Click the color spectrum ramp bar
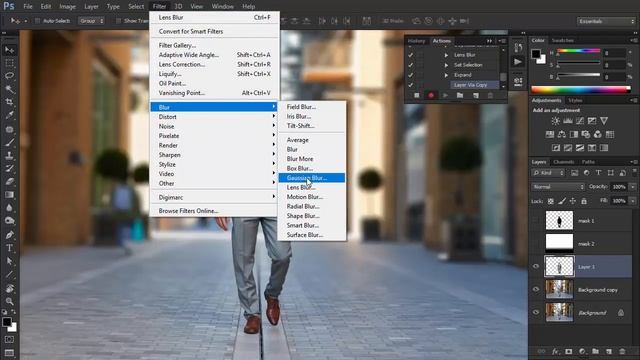The height and width of the screenshot is (360, 640). click(580, 90)
